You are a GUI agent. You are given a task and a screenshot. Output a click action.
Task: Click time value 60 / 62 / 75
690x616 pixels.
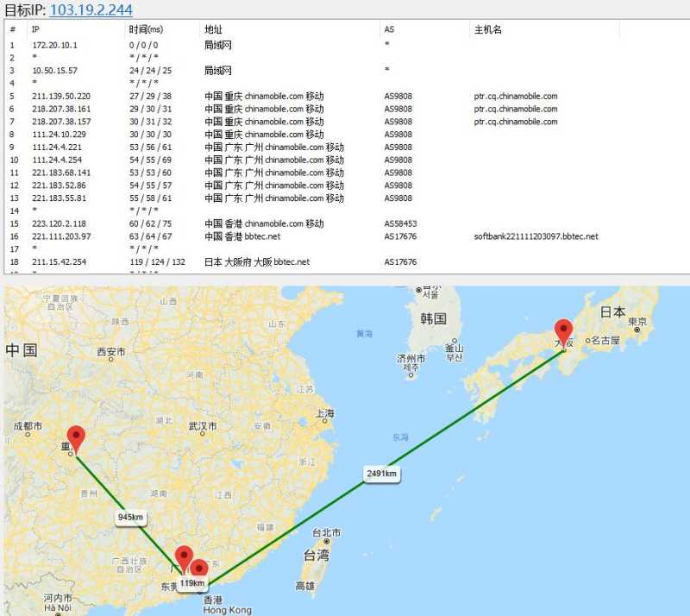[150, 223]
